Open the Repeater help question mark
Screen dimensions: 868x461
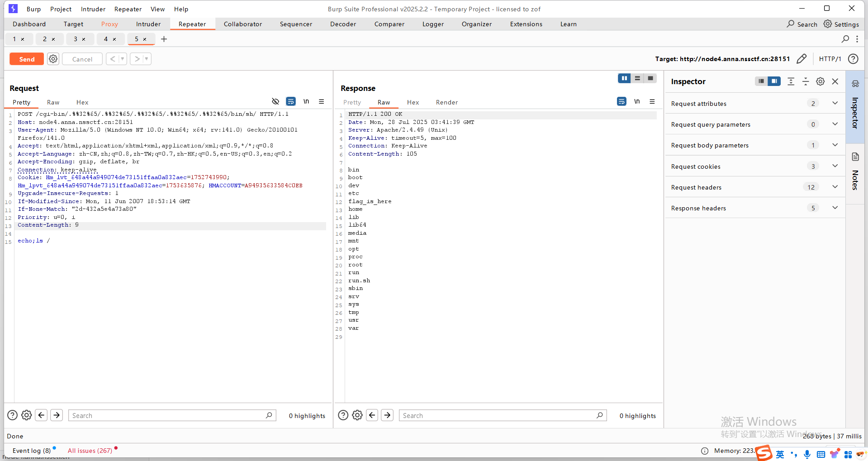point(853,59)
